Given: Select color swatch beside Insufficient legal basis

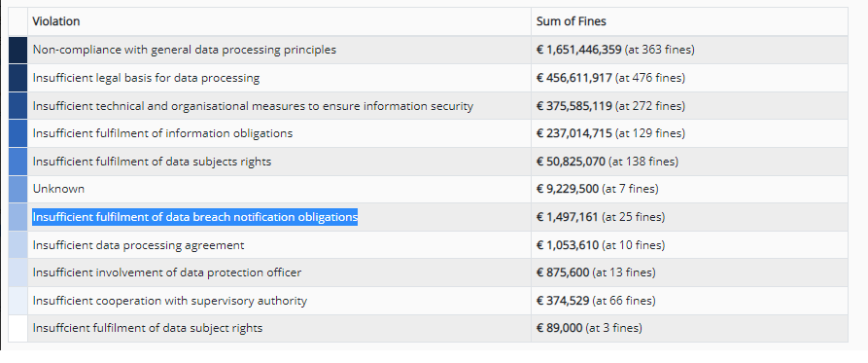Looking at the screenshot, I should coord(17,78).
